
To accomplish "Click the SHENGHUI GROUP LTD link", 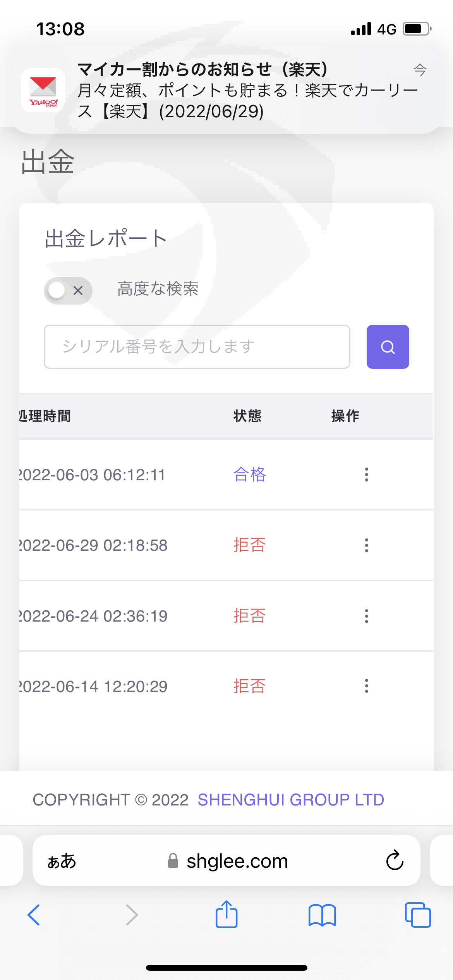I will click(x=291, y=800).
